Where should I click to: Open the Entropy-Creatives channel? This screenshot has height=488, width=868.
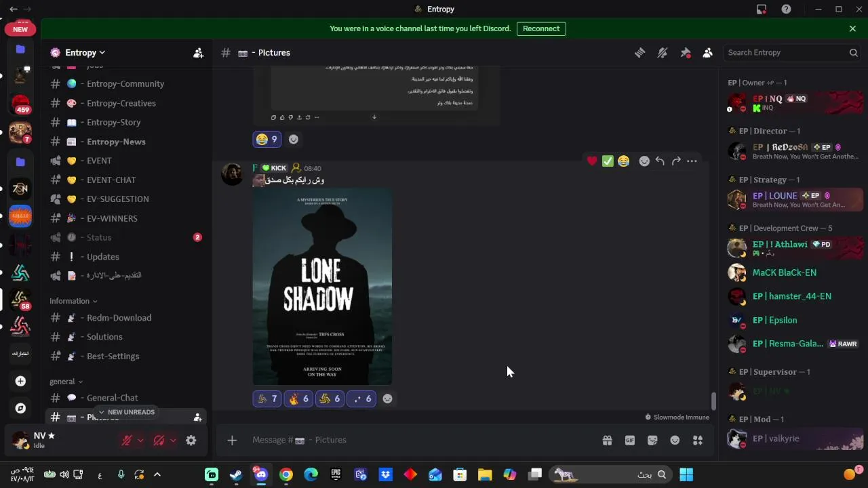point(125,103)
